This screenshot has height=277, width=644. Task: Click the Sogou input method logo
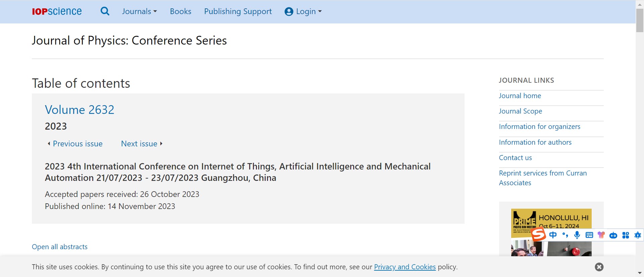pos(538,234)
